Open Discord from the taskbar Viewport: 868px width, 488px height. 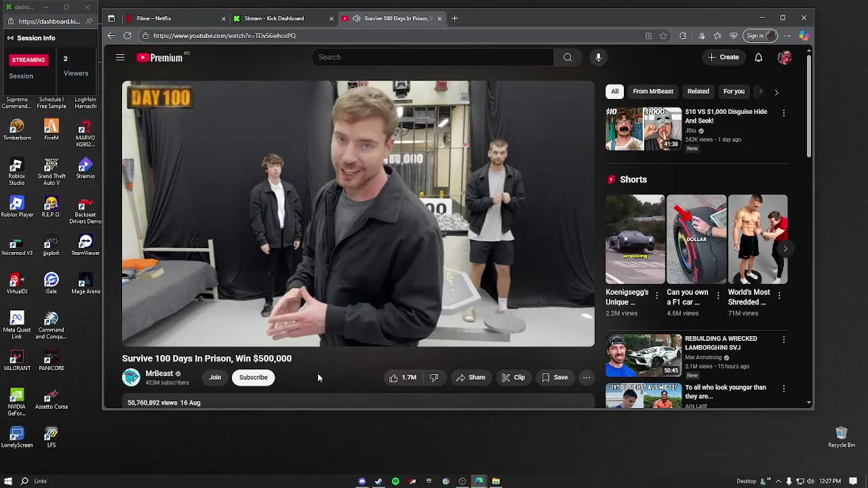click(x=362, y=481)
